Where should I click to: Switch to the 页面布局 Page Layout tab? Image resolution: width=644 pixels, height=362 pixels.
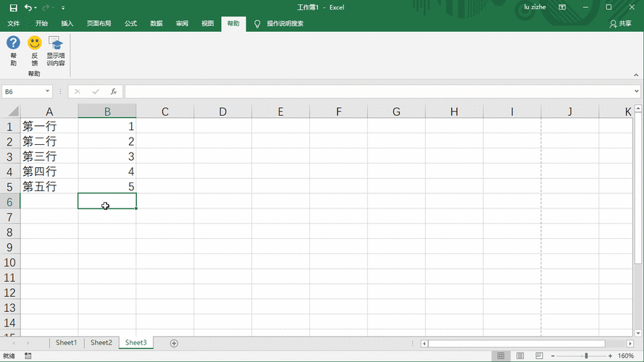pyautogui.click(x=99, y=23)
